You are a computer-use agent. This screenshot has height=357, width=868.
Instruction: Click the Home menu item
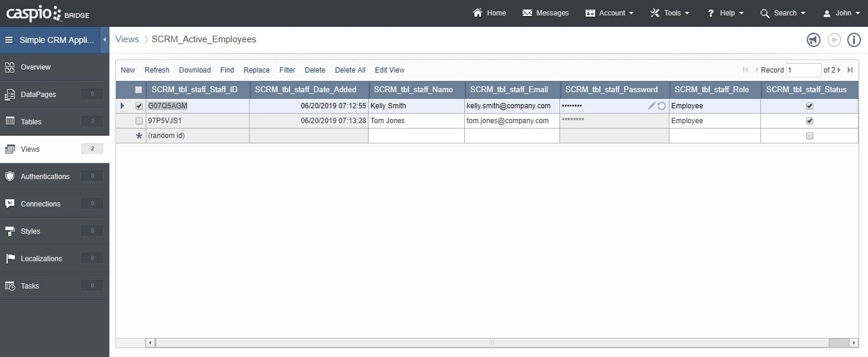click(x=489, y=13)
